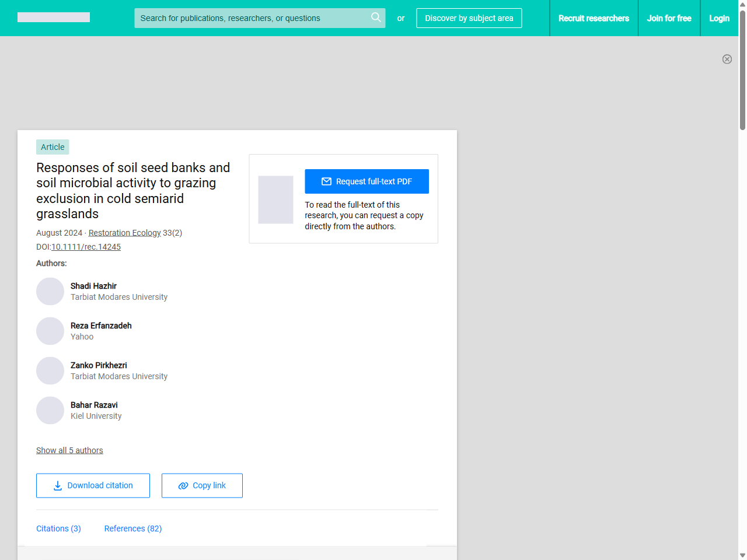The height and width of the screenshot is (560, 747).
Task: Click Join for free
Action: click(669, 18)
